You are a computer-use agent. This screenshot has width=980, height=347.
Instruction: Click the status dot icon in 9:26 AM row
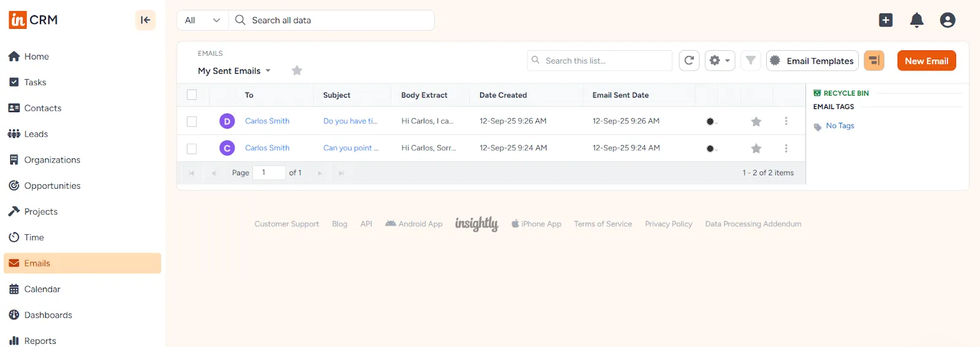pos(710,121)
